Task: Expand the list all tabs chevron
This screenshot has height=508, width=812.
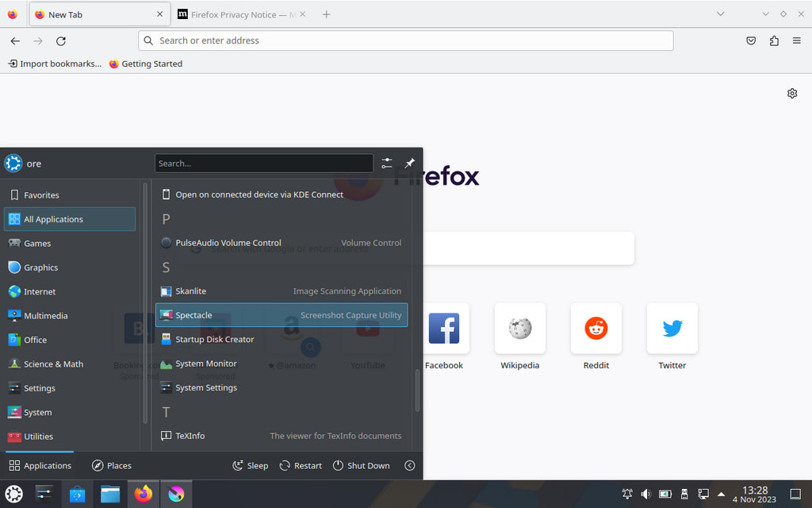Action: point(720,14)
